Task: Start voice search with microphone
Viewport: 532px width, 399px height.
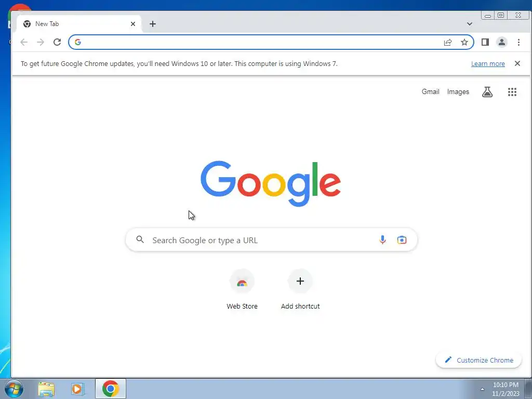Action: point(383,240)
